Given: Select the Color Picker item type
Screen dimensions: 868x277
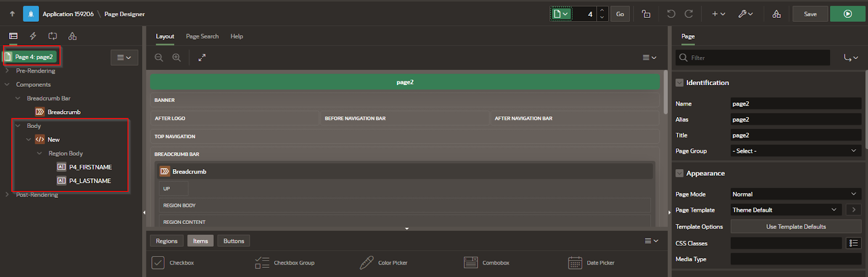Looking at the screenshot, I should (384, 263).
